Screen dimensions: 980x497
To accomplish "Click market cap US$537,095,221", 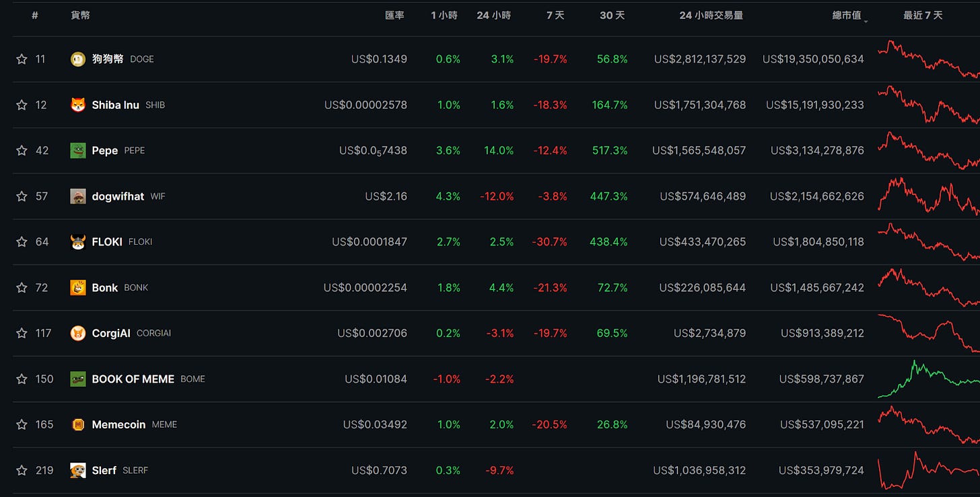I will tap(822, 425).
